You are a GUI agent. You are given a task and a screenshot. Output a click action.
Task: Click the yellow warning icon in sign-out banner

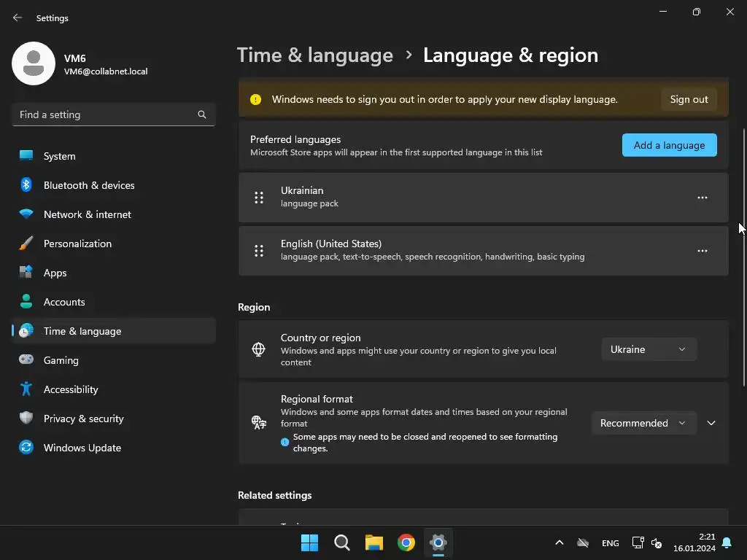point(256,99)
